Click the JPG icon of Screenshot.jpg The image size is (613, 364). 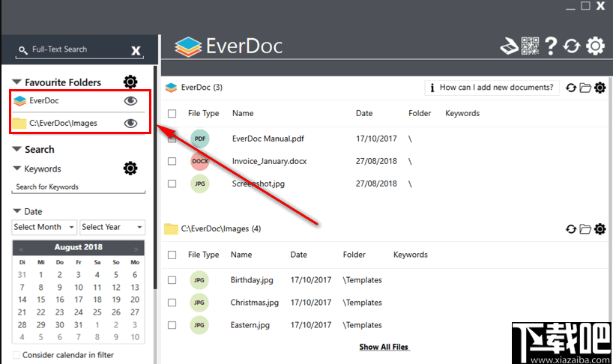[x=200, y=184]
